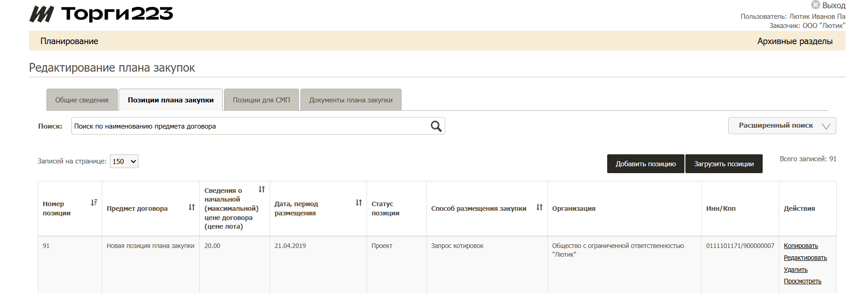The image size is (868, 293).
Task: Sort by начальной цене договора icon
Action: point(262,189)
